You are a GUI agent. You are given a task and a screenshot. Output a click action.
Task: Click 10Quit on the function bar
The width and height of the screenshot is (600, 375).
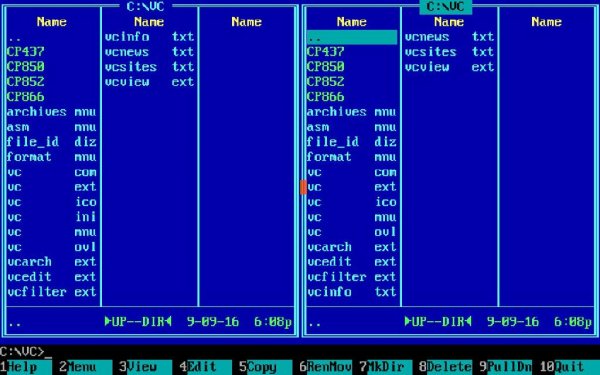(x=570, y=367)
